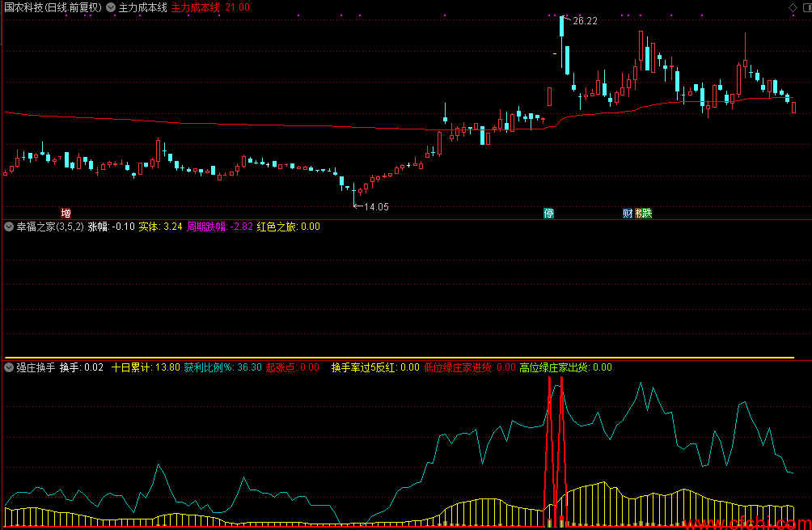
Task: Click the 14.05 low price label
Action: 376,206
